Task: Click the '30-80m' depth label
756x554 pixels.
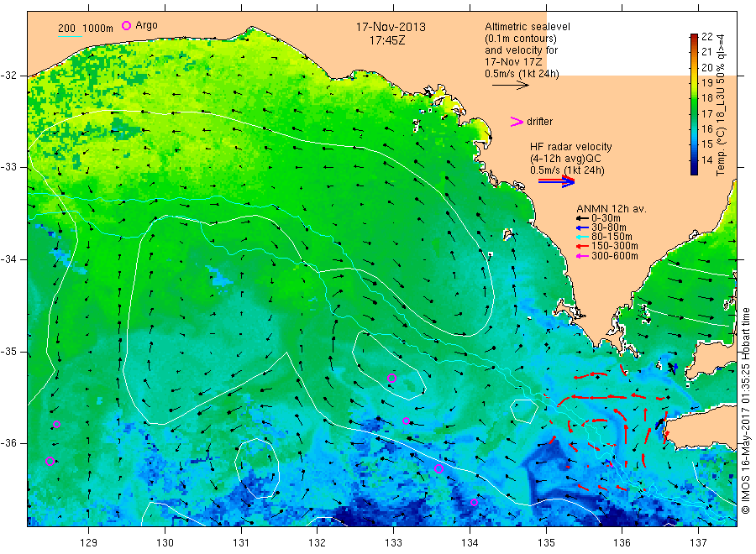Action: pos(608,227)
